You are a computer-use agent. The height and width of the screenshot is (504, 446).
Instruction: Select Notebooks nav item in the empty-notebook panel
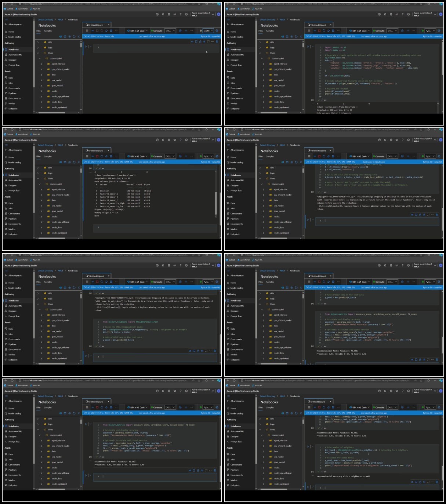pos(14,50)
